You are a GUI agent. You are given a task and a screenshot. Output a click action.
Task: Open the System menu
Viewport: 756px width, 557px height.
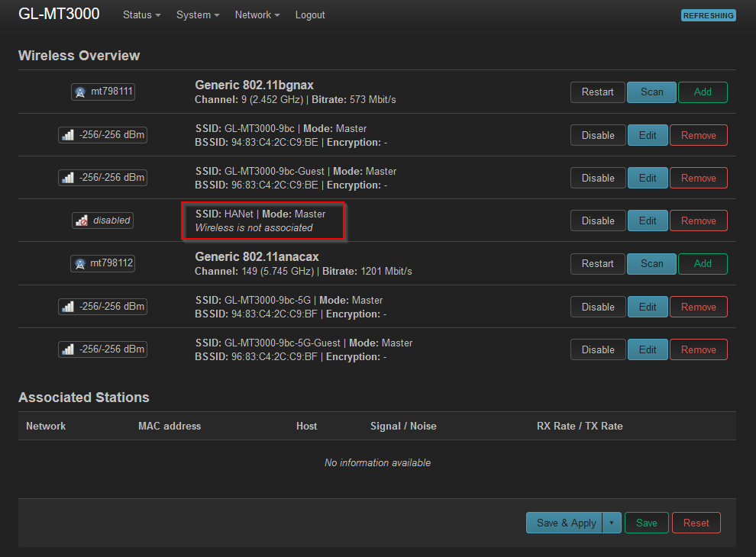click(x=198, y=15)
